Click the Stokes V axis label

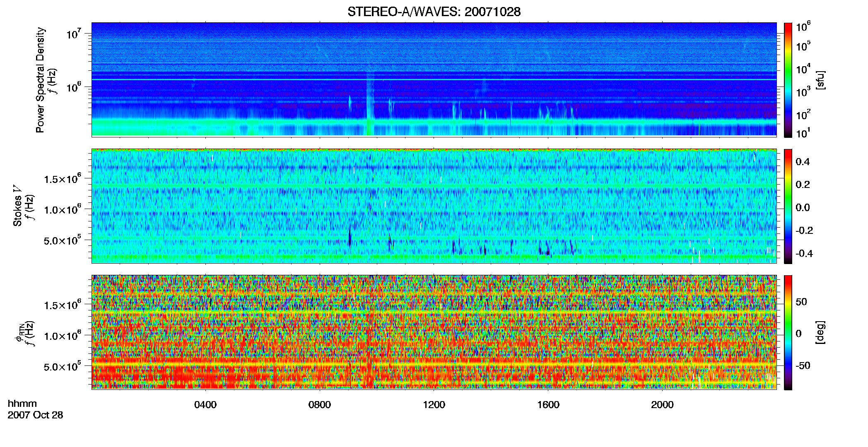tap(17, 206)
